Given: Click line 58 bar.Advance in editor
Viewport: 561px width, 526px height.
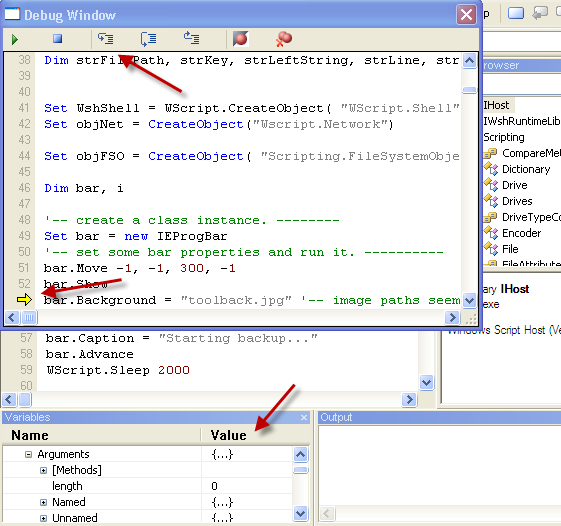Looking at the screenshot, I should pos(89,354).
